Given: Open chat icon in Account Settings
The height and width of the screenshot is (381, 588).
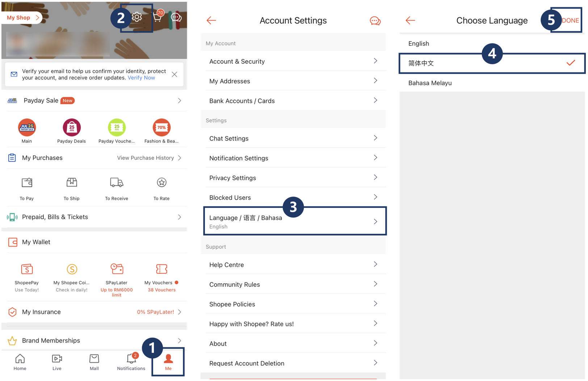Looking at the screenshot, I should pos(375,21).
